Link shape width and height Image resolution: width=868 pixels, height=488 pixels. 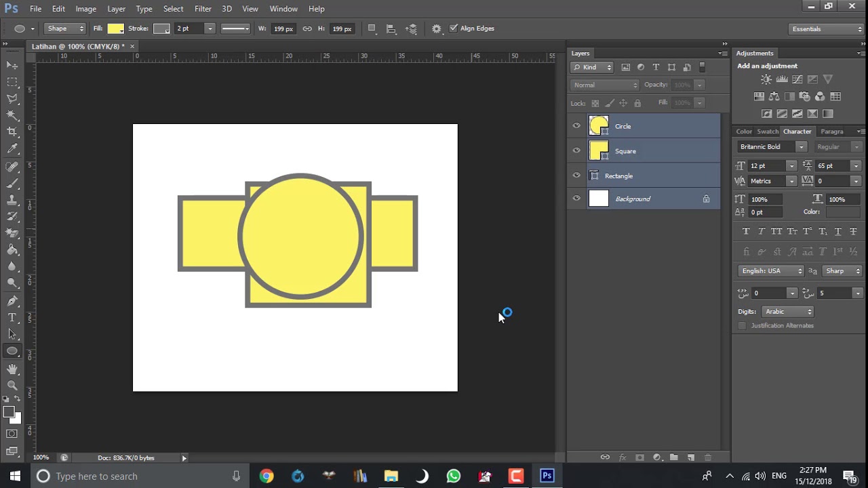click(307, 28)
